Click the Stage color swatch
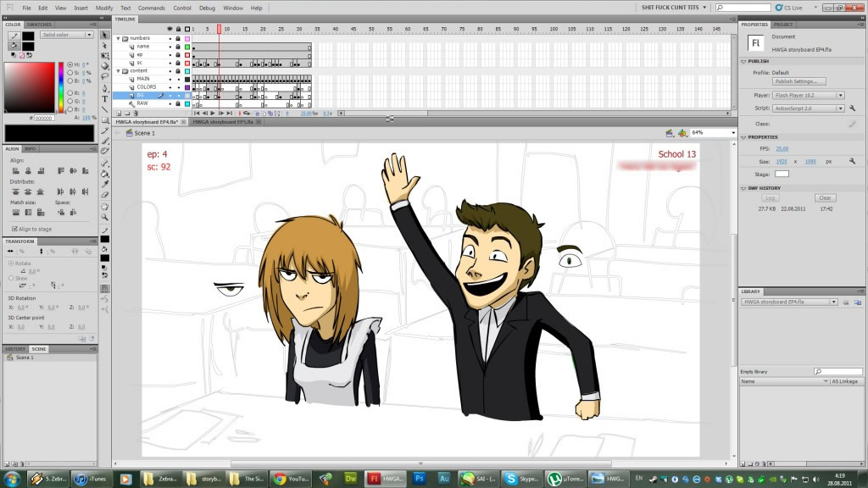The width and height of the screenshot is (868, 488). point(782,174)
